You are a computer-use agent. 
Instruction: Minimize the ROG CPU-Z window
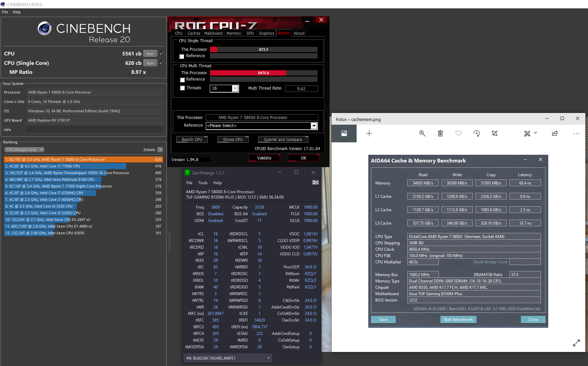coord(307,20)
